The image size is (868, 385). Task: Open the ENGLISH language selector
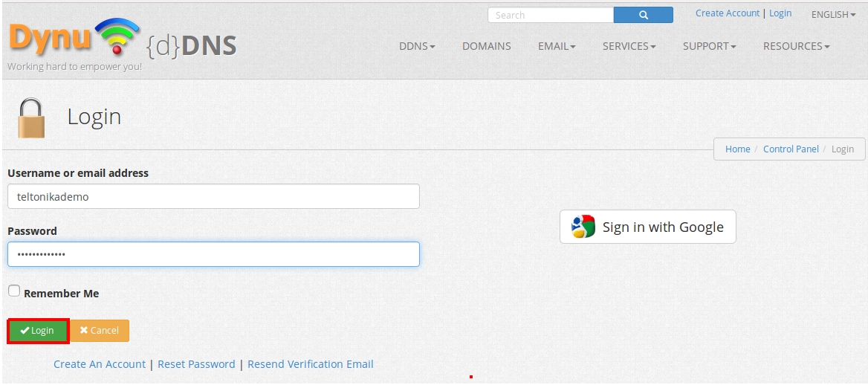[x=833, y=14]
